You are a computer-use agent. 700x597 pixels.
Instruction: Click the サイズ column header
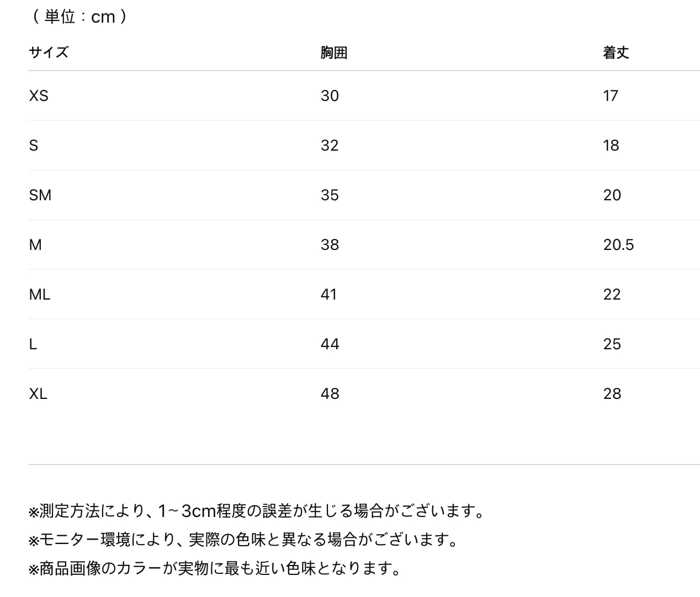pos(49,52)
